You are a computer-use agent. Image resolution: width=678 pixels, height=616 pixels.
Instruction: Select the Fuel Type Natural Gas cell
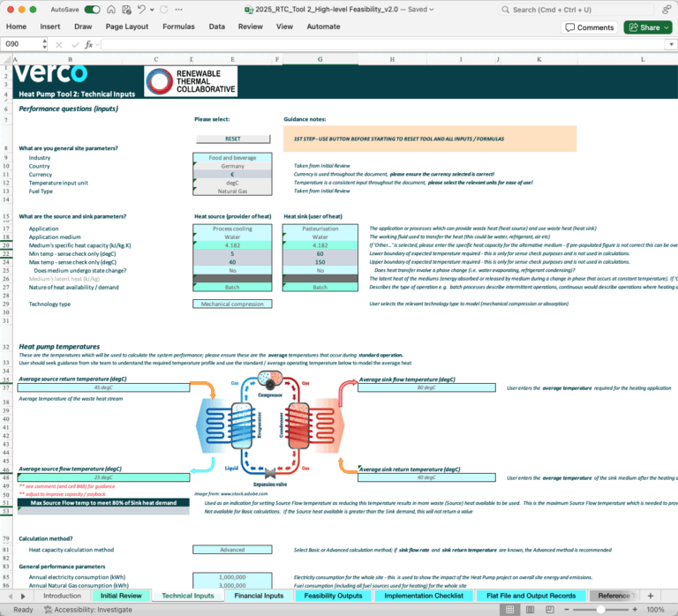coord(232,192)
